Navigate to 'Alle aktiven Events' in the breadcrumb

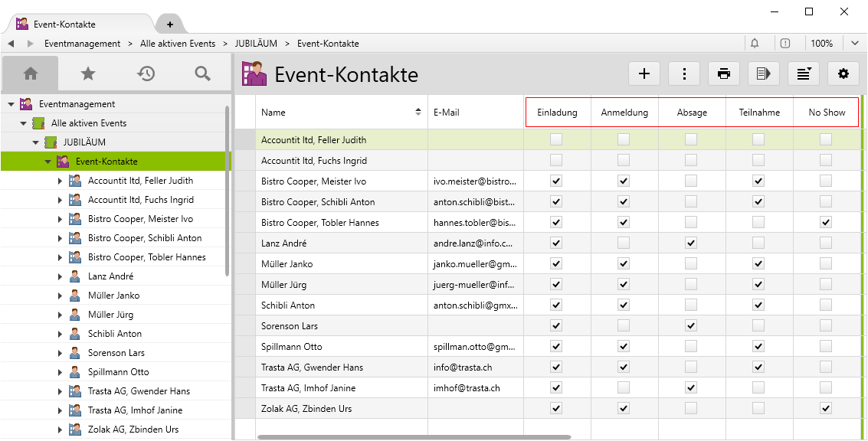177,44
